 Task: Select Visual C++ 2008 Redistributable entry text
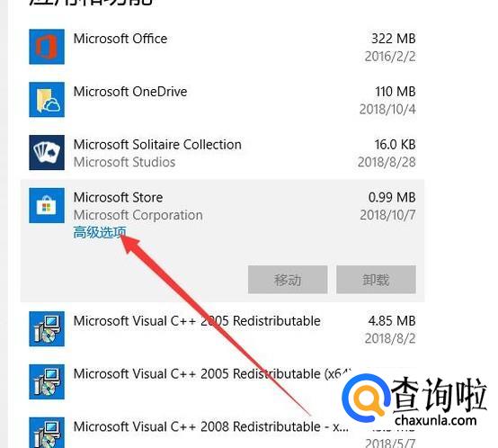tap(211, 426)
